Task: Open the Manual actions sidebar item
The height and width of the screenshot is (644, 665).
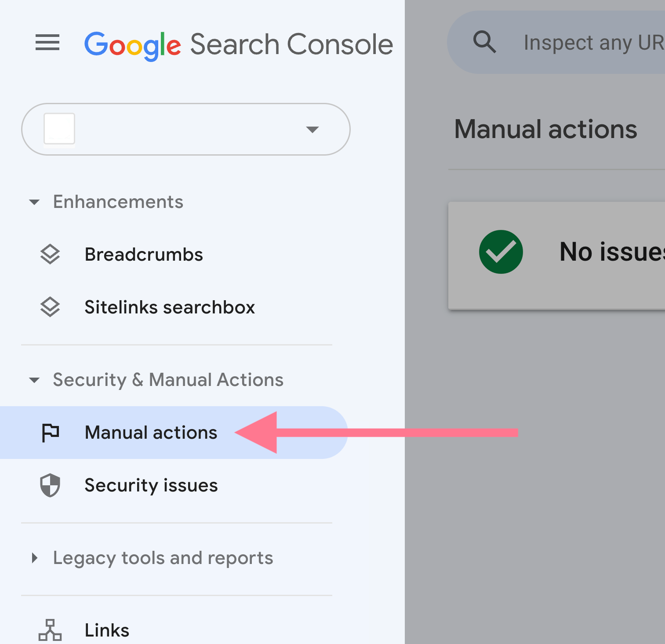Action: pos(151,433)
